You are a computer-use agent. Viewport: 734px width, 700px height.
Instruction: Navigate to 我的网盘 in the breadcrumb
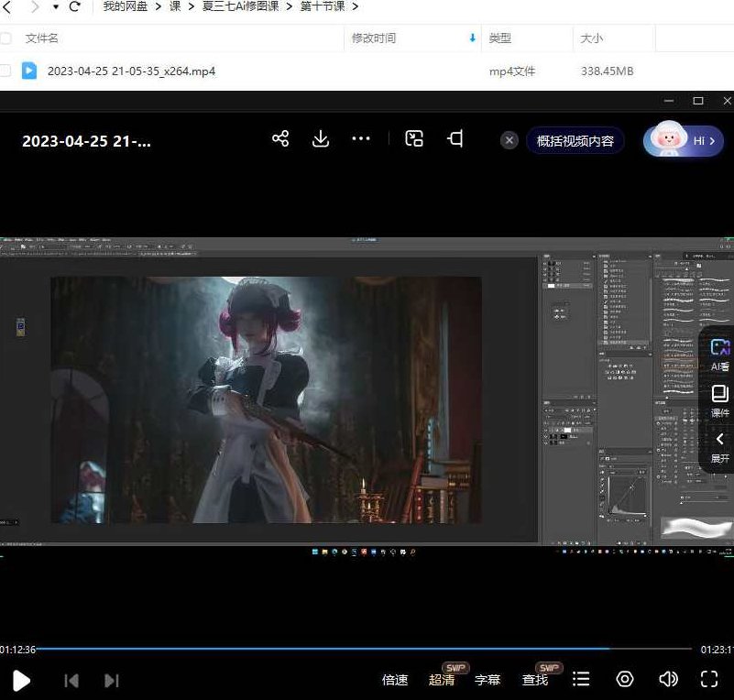124,6
